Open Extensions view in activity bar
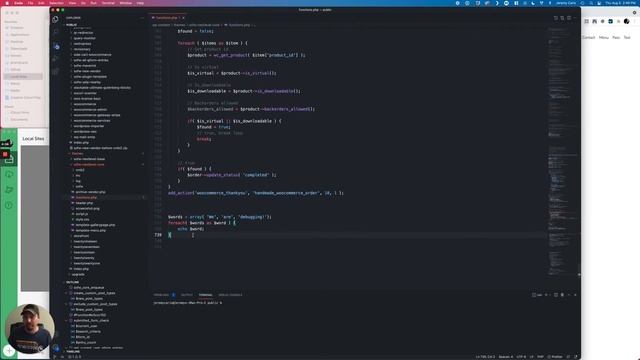 point(56,72)
